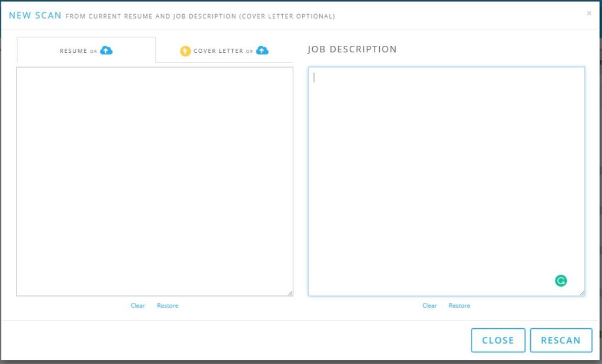Click the upload cloud icon beside Cover Letter
Viewport: 602px width, 364px height.
click(262, 50)
